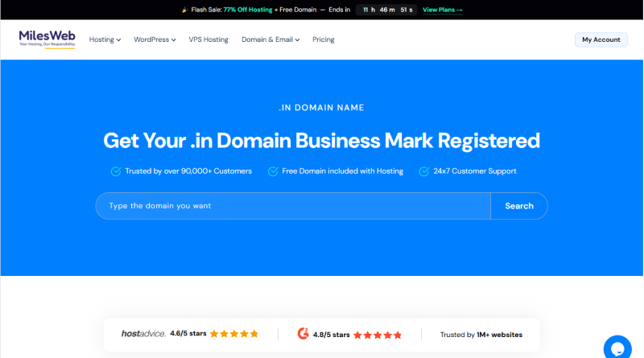Click '4.8/5 stars' G2 rating text

point(331,335)
